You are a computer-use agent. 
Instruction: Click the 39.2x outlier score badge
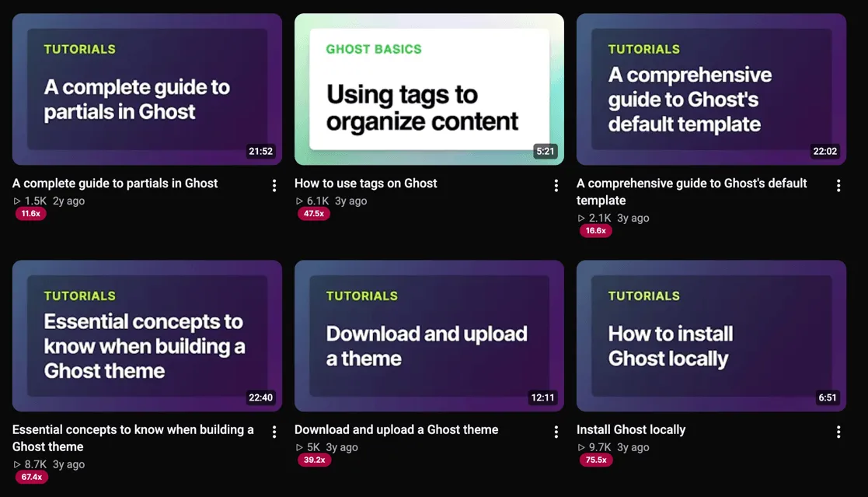coord(315,460)
